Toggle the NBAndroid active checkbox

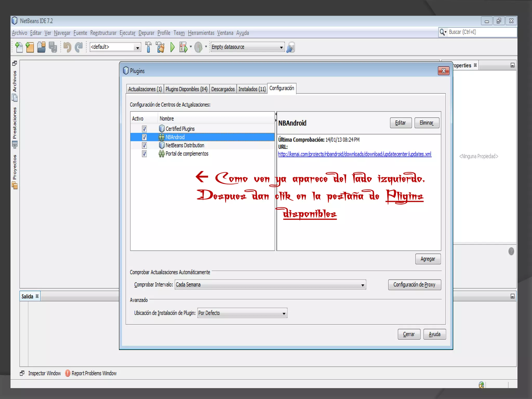point(144,137)
